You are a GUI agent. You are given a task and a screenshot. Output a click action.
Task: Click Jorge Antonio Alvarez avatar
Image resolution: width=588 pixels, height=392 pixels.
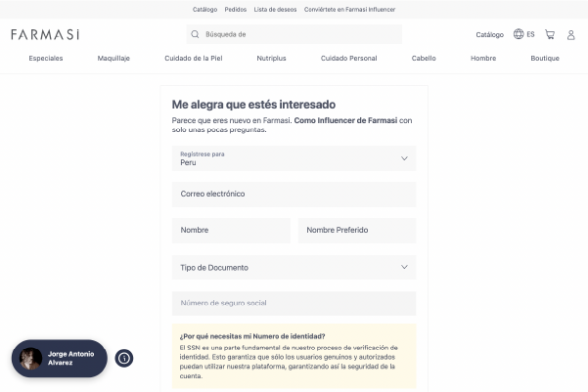pyautogui.click(x=31, y=359)
